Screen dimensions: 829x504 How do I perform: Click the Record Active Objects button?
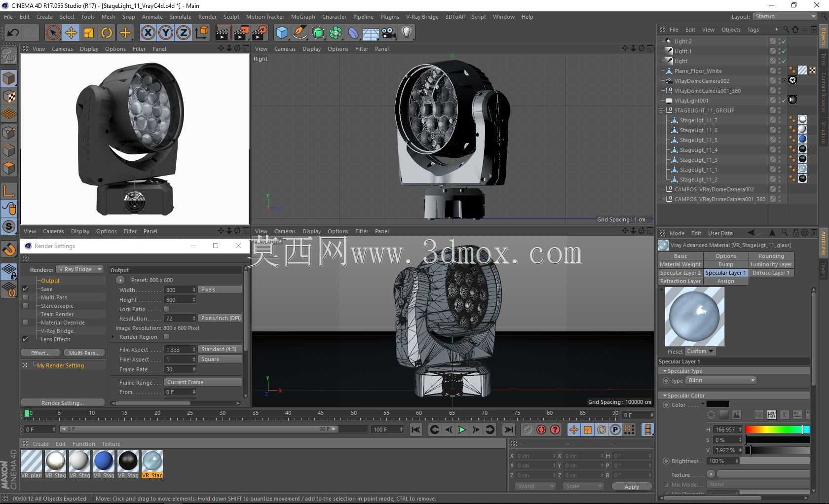(x=528, y=430)
